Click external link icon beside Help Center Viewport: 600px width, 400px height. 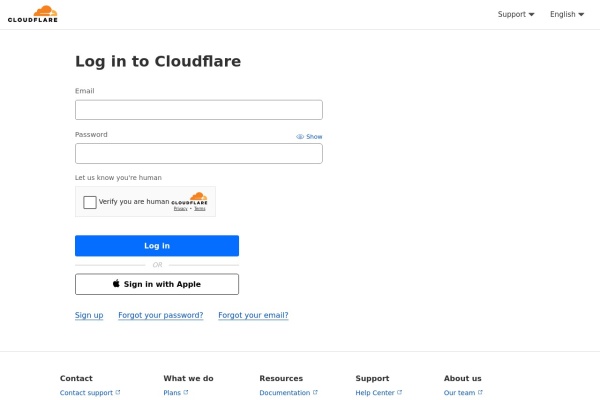tap(400, 393)
